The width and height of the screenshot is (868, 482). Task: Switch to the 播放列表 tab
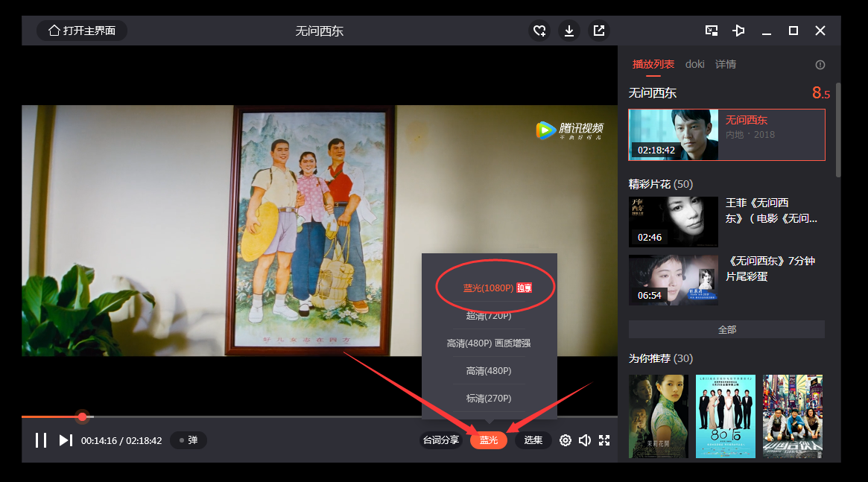click(x=653, y=64)
